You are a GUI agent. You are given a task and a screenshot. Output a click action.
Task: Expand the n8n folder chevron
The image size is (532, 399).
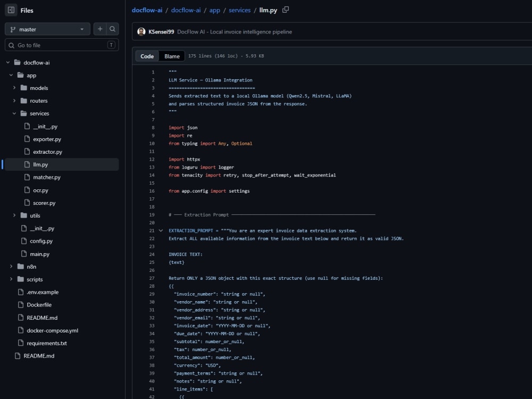[11, 267]
